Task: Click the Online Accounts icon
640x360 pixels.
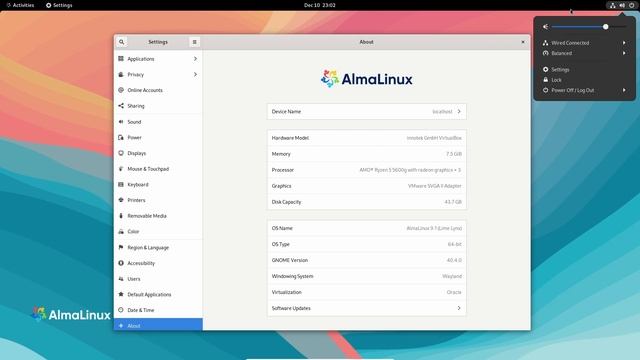Action: click(121, 90)
